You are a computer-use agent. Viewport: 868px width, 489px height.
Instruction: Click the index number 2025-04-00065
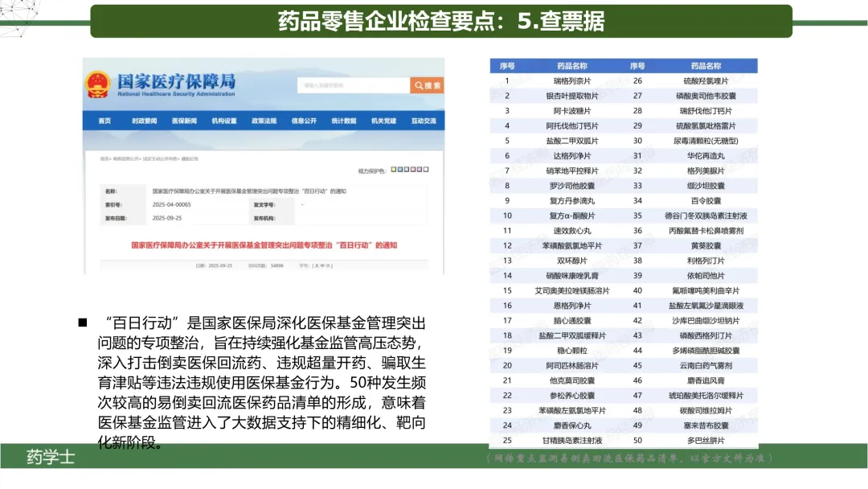(x=172, y=204)
